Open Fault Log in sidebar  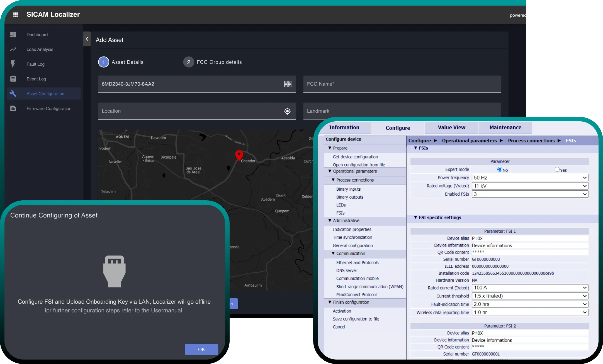click(36, 64)
